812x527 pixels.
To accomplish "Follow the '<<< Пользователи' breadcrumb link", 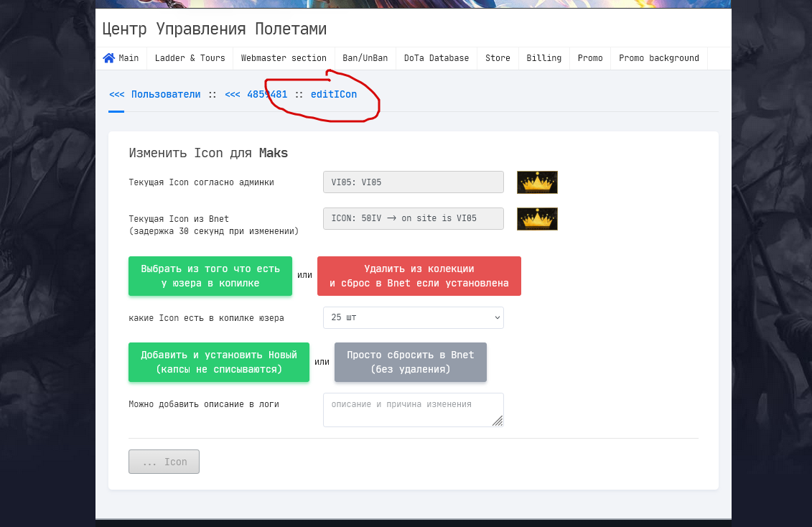I will (x=155, y=94).
